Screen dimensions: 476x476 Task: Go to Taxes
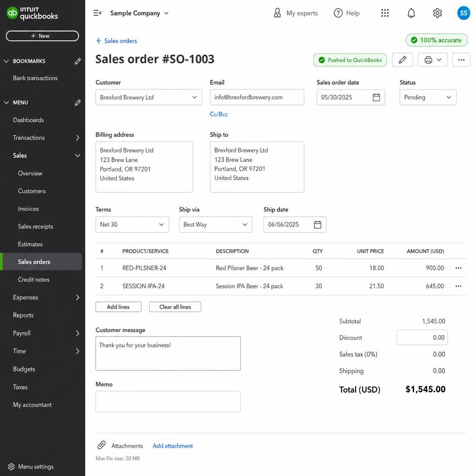pos(20,387)
